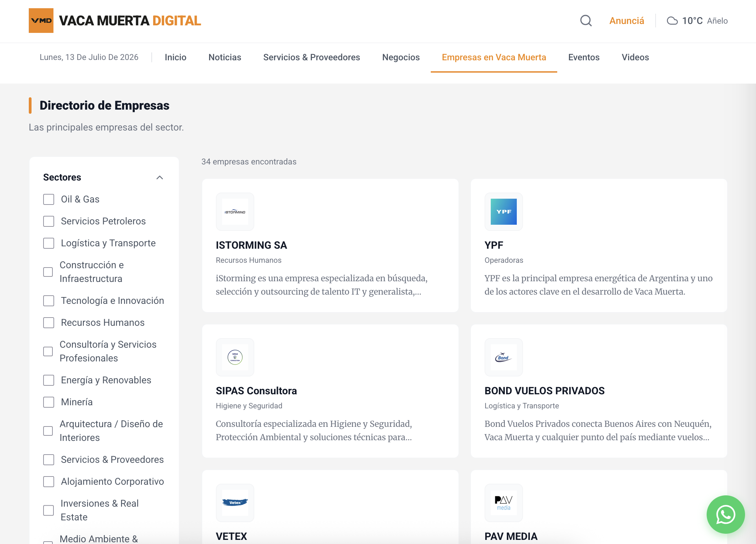Click the cloud weather icon
The width and height of the screenshot is (756, 544).
point(672,21)
